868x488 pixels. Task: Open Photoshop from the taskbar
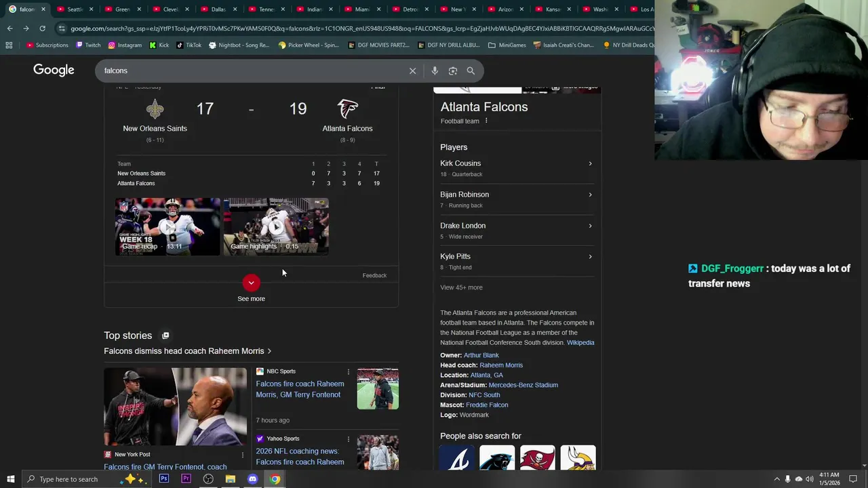[164, 479]
